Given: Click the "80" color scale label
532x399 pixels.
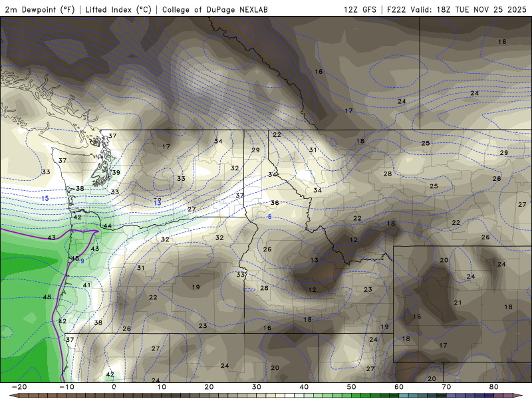Looking at the screenshot, I should (x=493, y=387).
